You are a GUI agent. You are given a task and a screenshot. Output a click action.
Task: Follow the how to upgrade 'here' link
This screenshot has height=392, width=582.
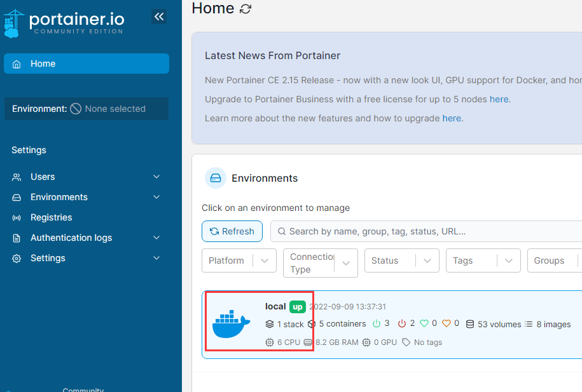click(452, 118)
